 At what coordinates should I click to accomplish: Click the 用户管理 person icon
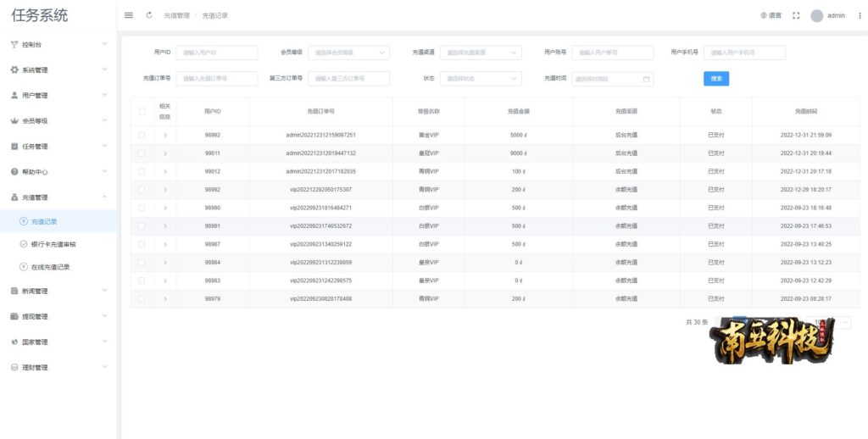coord(14,95)
